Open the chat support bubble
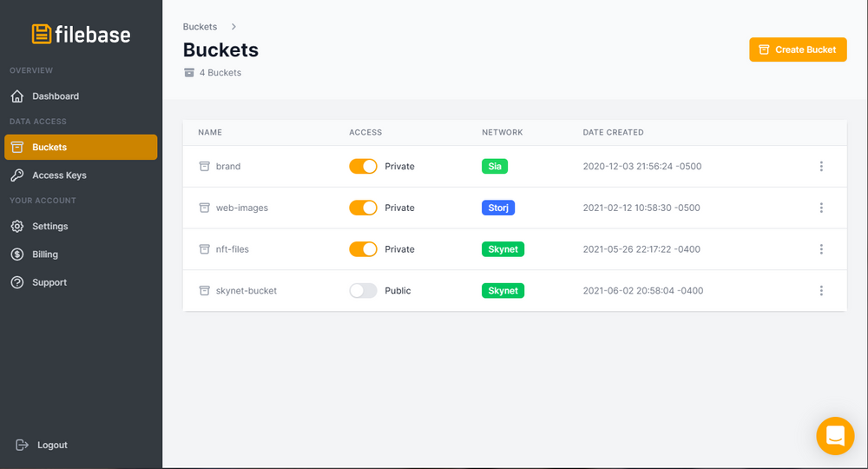 tap(835, 436)
